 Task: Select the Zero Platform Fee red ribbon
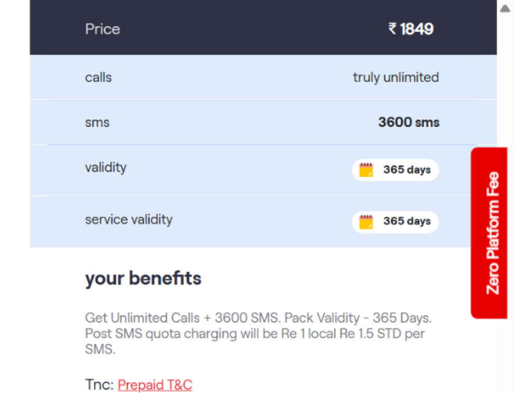click(x=489, y=232)
